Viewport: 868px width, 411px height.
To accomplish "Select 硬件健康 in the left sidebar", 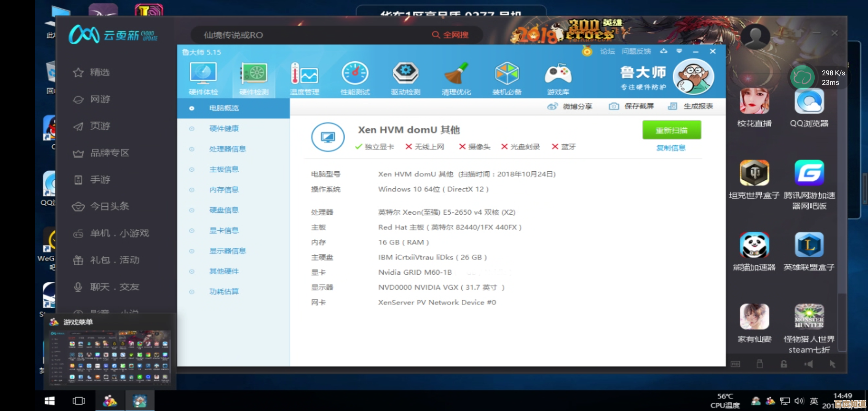I will coord(224,129).
